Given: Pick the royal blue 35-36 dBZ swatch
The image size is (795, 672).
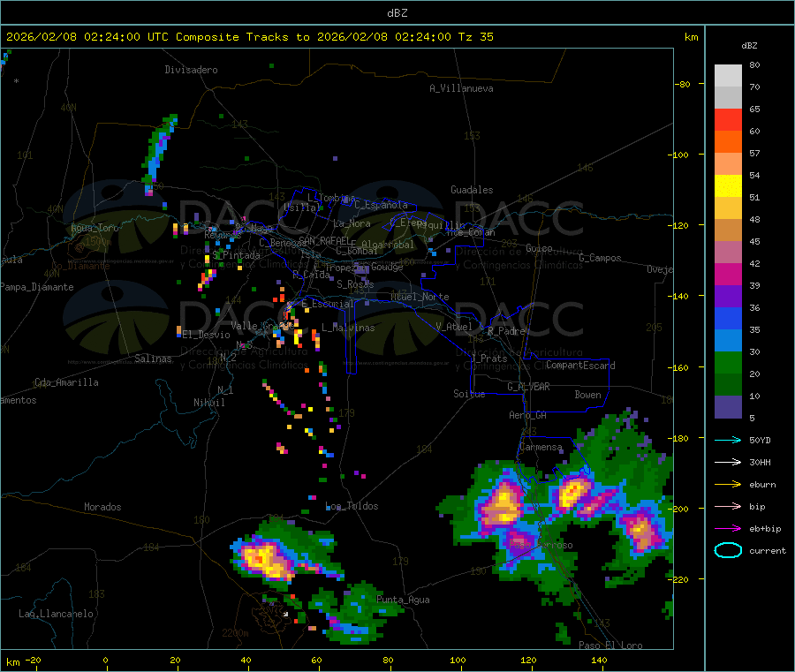Looking at the screenshot, I should (728, 319).
